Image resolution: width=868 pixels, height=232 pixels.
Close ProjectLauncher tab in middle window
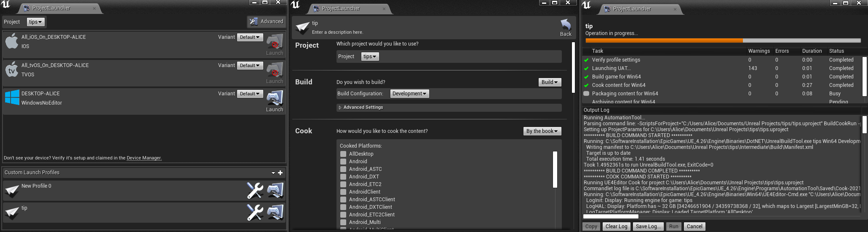click(384, 9)
